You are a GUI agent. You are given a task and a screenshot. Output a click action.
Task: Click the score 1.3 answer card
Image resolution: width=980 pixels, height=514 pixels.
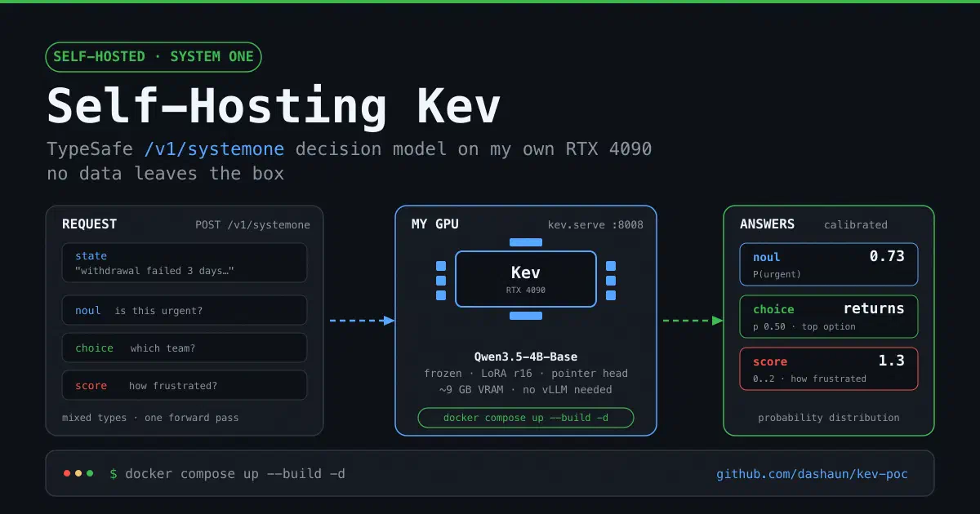(829, 369)
